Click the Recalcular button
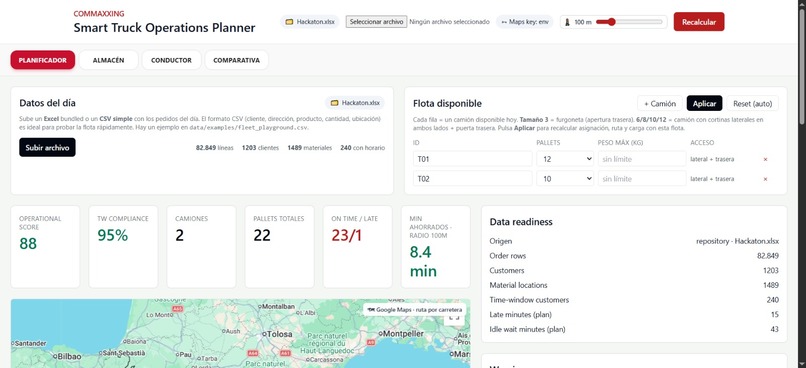Screen dimensions: 806x368 (x=699, y=22)
